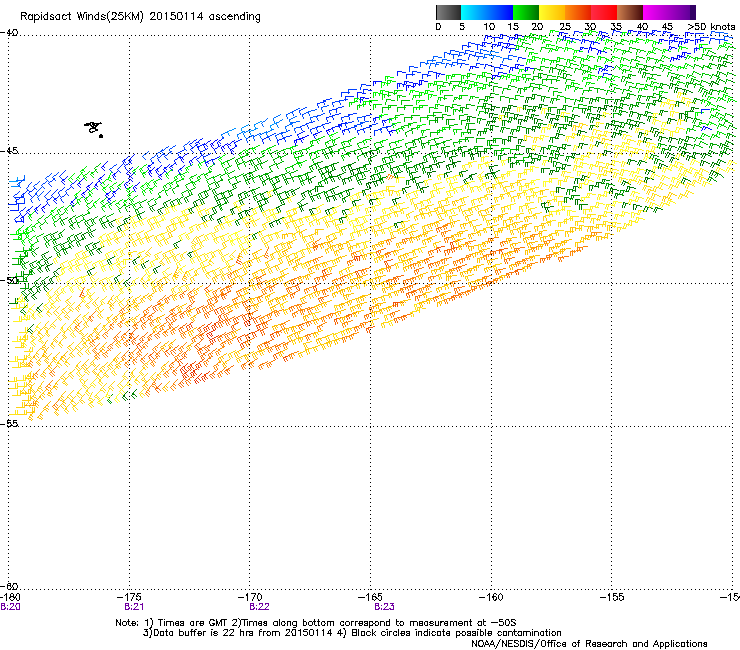
Task: Click the brown 35-40 knots legend segment
Action: click(630, 12)
